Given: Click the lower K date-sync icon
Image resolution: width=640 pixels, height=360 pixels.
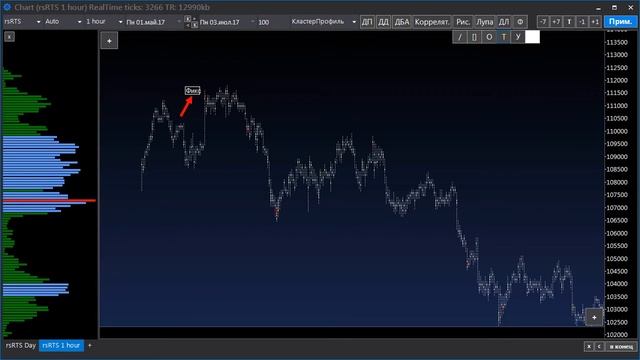Looking at the screenshot, I should click(194, 25).
